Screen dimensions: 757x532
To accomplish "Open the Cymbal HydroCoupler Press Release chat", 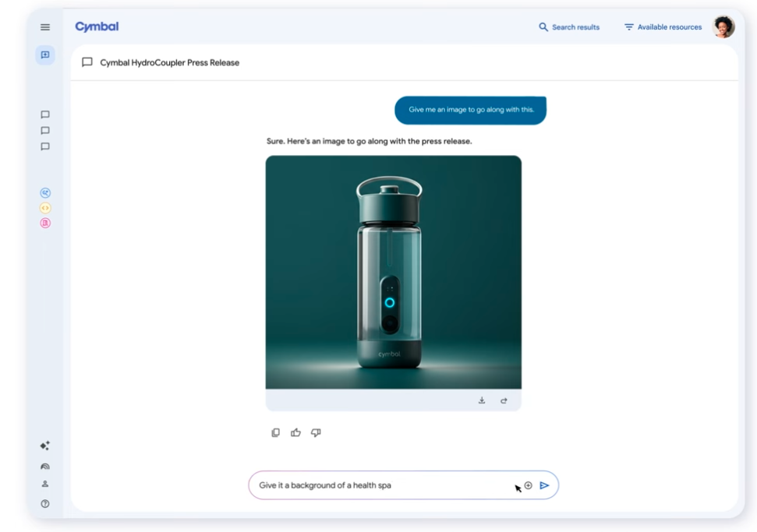I will point(163,62).
